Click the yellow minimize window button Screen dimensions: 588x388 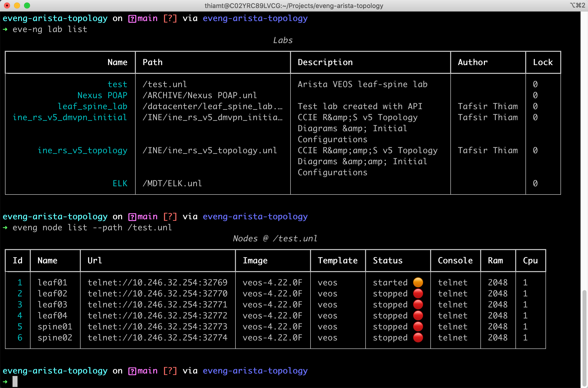(17, 6)
